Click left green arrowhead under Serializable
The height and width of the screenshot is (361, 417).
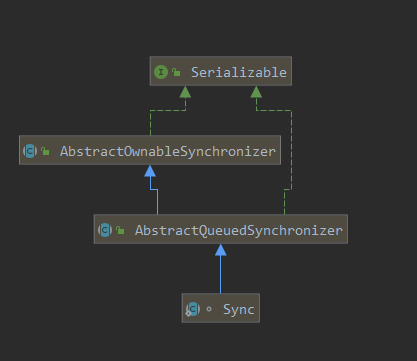tap(185, 92)
